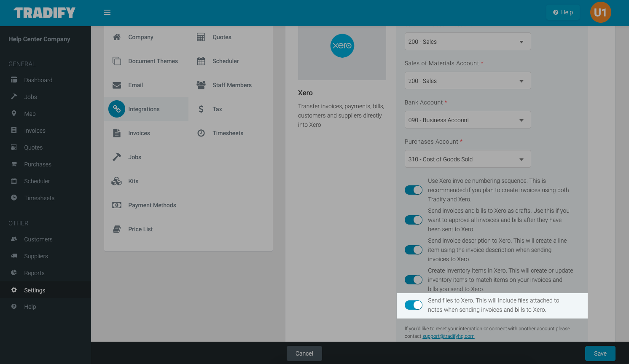Turn off sending invoices as drafts

pos(413,219)
